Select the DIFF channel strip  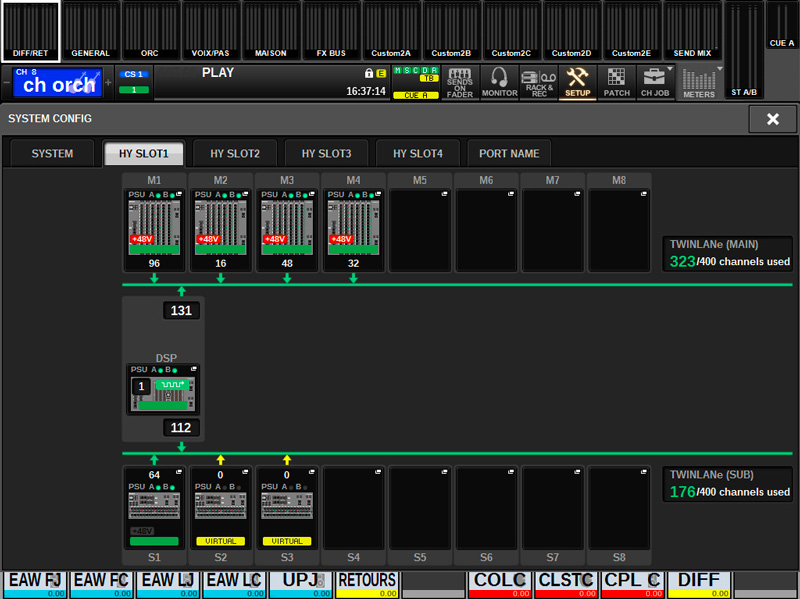pyautogui.click(x=699, y=585)
